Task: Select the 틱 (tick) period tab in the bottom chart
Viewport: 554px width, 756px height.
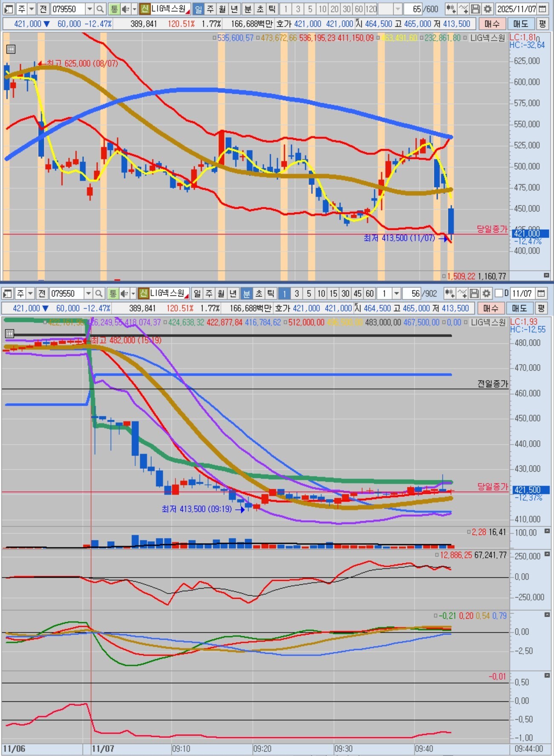Action: click(x=271, y=294)
